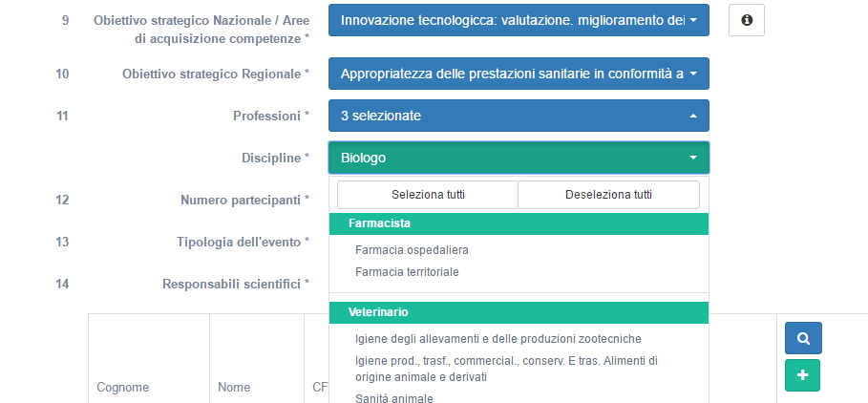Open the Obiettivo strategico Regionale dropdown

coord(519,74)
